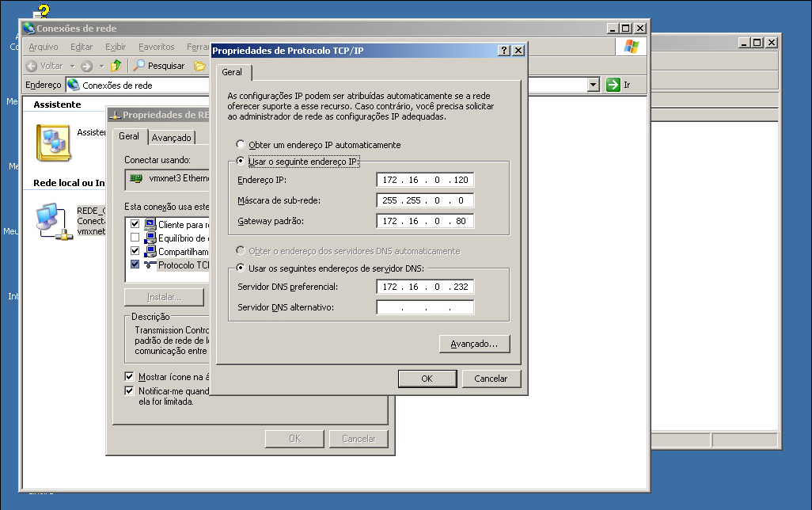Screen dimensions: 812x510
Task: Open the Avançado... settings button
Action: tap(474, 344)
